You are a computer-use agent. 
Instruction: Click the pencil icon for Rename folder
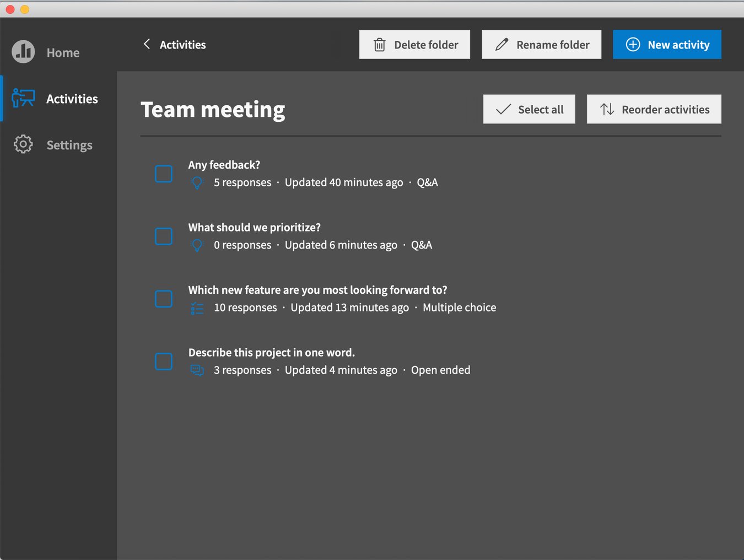click(x=502, y=45)
